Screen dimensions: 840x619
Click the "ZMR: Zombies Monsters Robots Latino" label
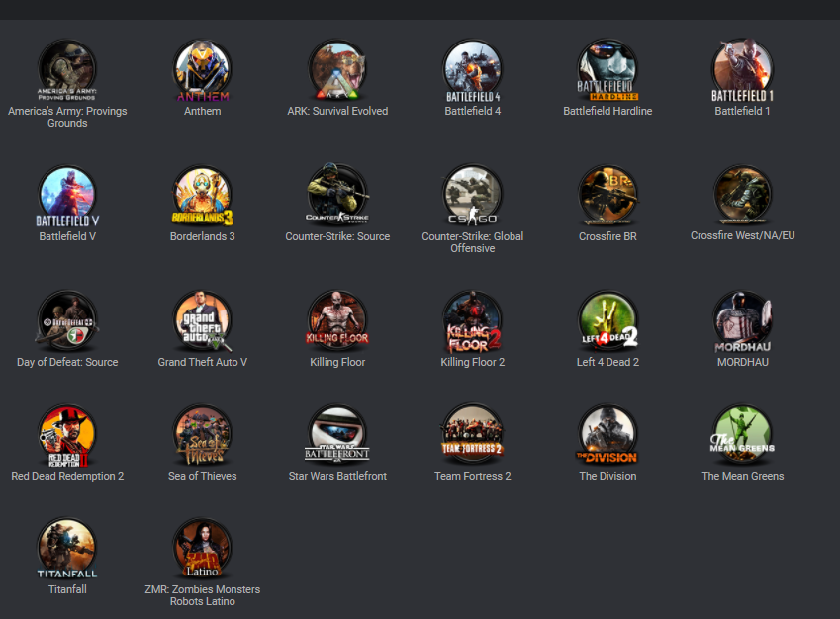point(203,595)
